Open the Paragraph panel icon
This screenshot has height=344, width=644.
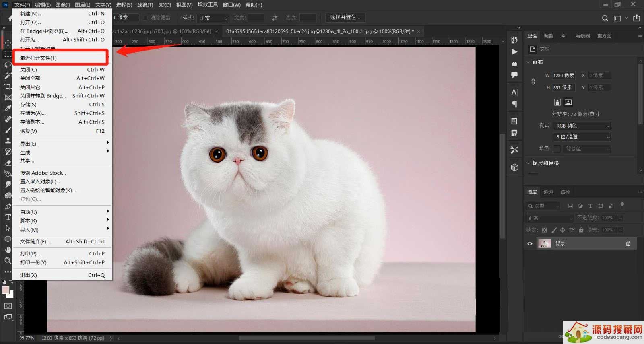514,104
